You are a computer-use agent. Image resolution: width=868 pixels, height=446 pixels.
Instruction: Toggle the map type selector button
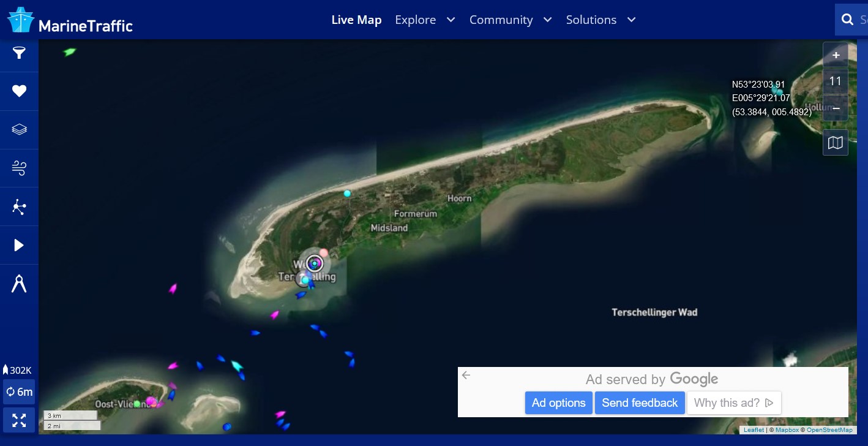click(x=835, y=143)
